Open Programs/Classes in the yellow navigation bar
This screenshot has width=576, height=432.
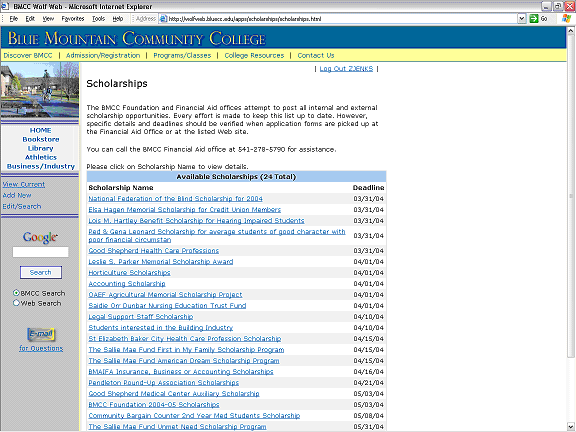click(182, 55)
